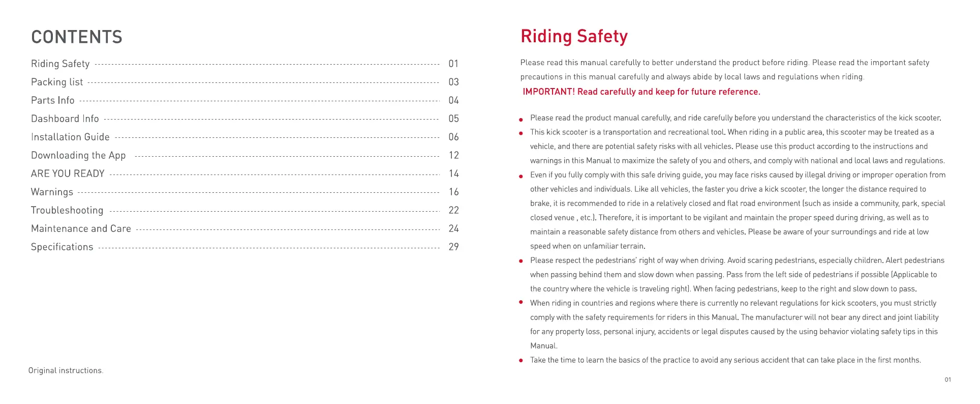The width and height of the screenshot is (980, 404).
Task: Go to Parts Info in contents
Action: [53, 100]
